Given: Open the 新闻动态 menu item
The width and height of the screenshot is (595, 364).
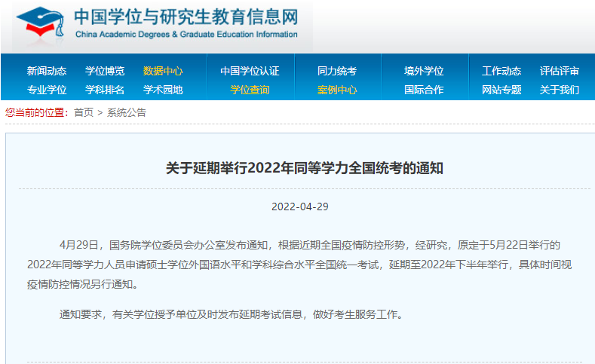Looking at the screenshot, I should pyautogui.click(x=47, y=72).
